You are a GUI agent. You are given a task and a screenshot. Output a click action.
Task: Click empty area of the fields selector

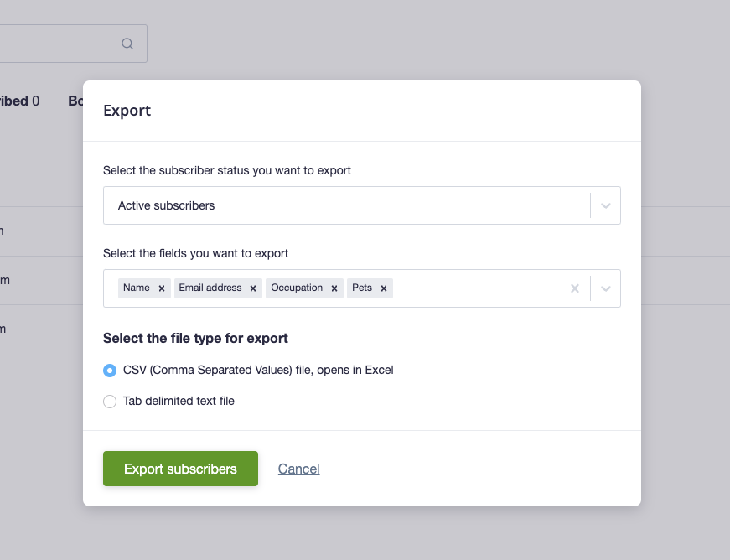(478, 288)
